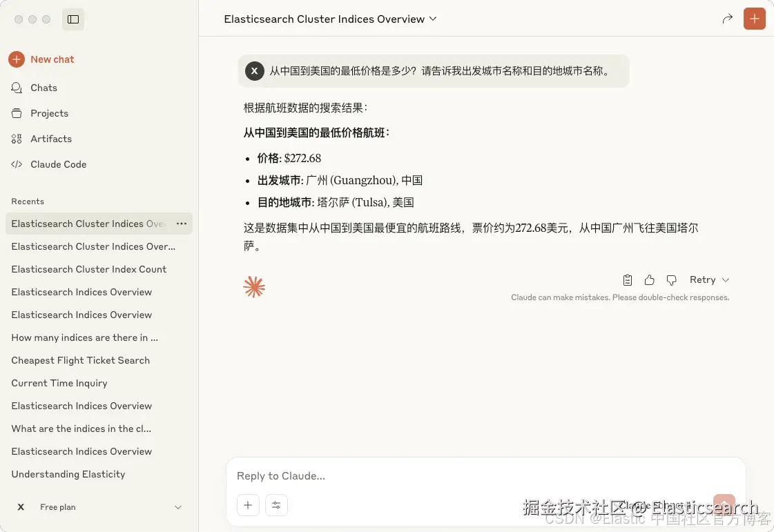Click the Free plan label
Screen dimensions: 774x532
(x=58, y=507)
